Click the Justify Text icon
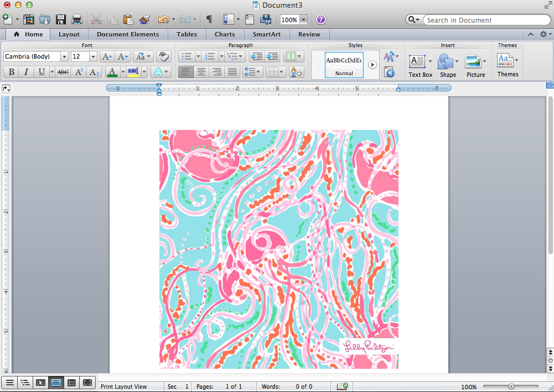 pos(232,72)
